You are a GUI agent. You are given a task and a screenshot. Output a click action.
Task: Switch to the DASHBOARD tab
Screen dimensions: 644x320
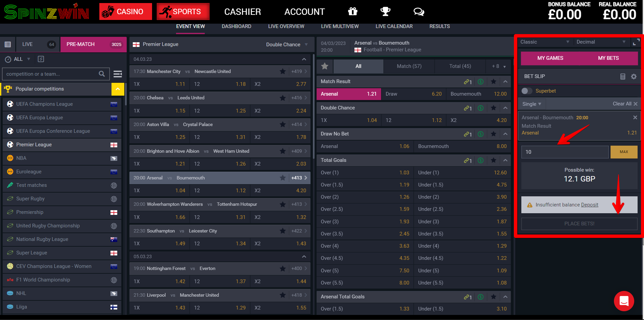pyautogui.click(x=237, y=26)
